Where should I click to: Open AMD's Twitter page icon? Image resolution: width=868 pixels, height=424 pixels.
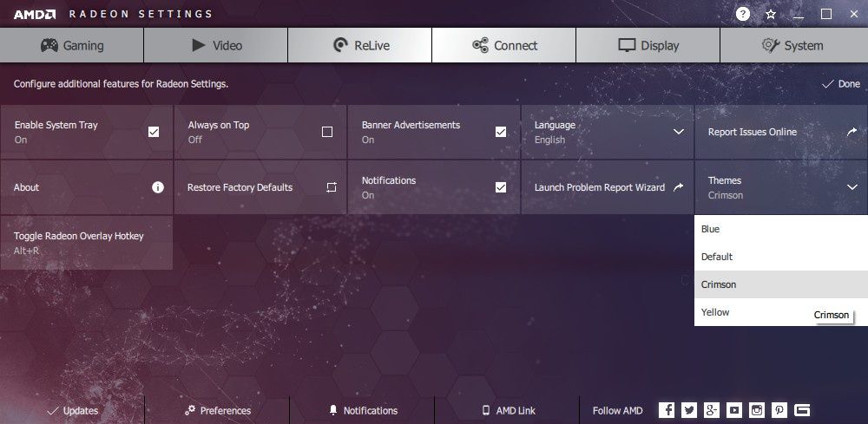pyautogui.click(x=689, y=410)
